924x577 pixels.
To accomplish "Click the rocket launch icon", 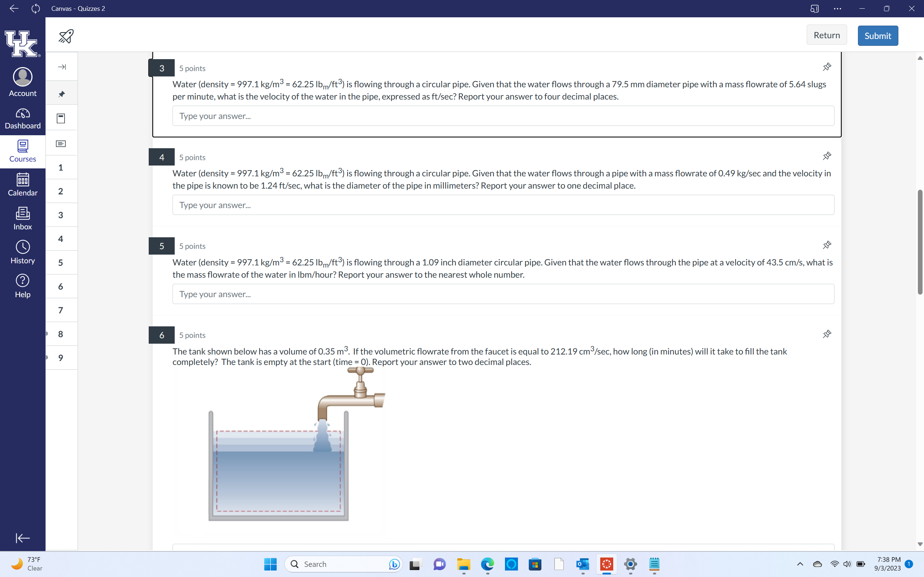I will pyautogui.click(x=66, y=36).
